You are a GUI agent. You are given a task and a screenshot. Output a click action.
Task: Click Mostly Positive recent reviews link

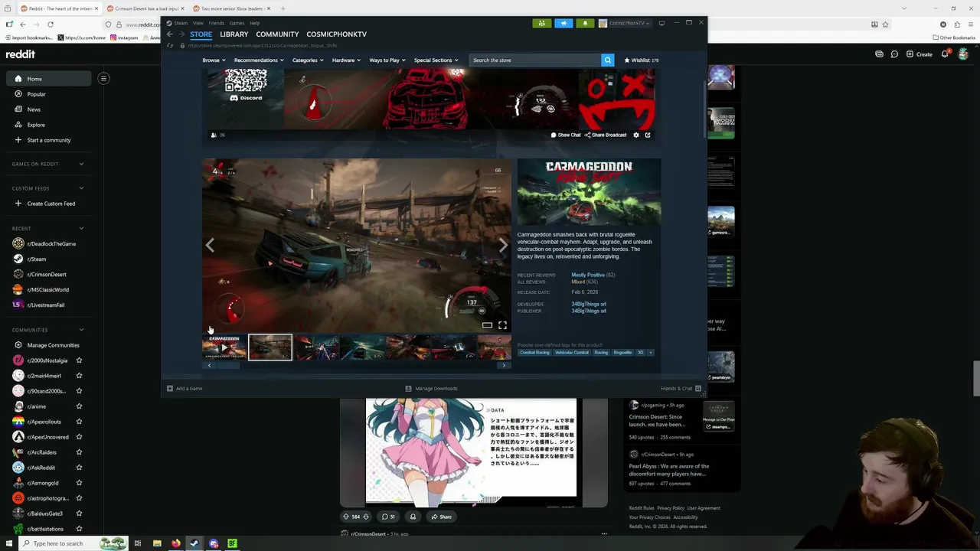tap(588, 275)
